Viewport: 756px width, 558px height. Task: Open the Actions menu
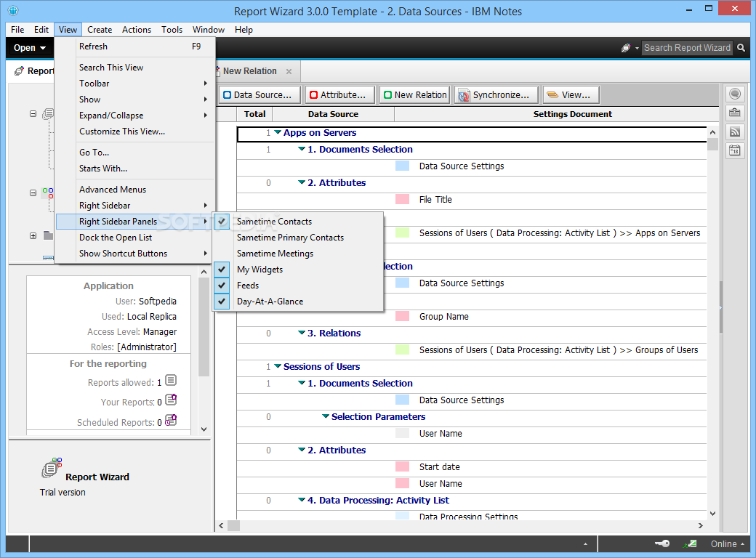(x=137, y=29)
